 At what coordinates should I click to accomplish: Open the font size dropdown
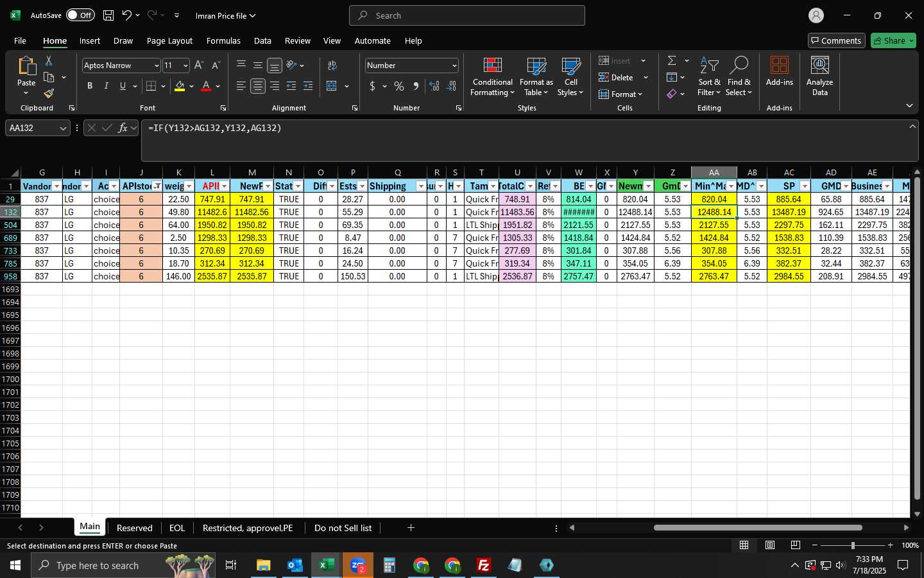point(185,66)
